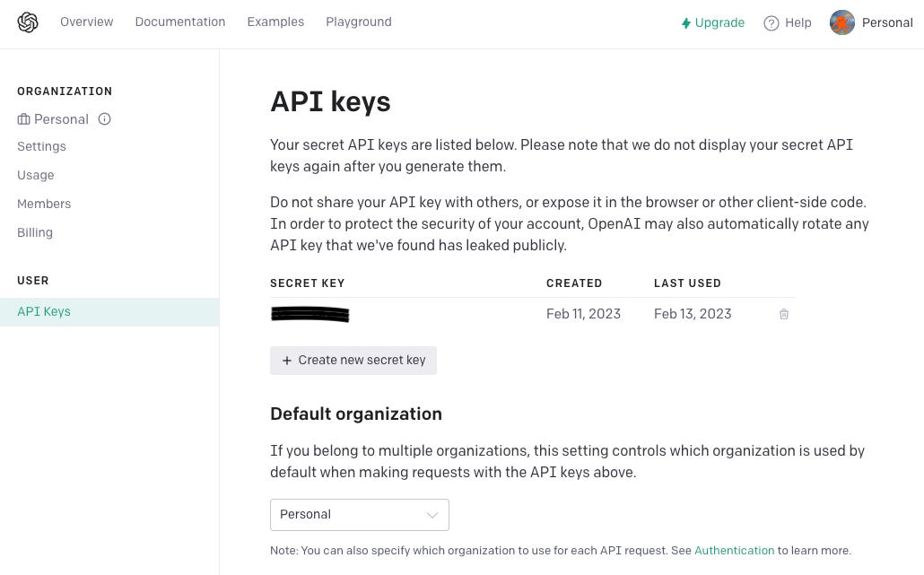Image resolution: width=924 pixels, height=575 pixels.
Task: Delete the secret key with trash icon
Action: (x=784, y=314)
